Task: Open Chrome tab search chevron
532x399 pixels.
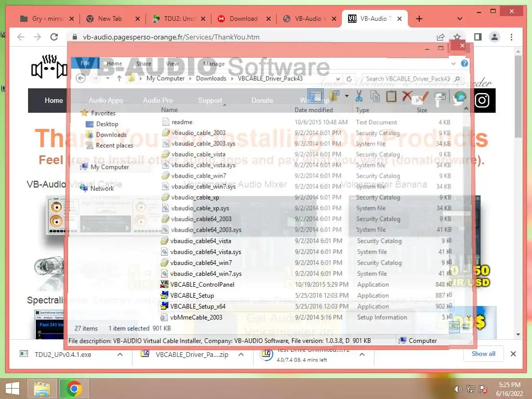Action: pyautogui.click(x=460, y=19)
